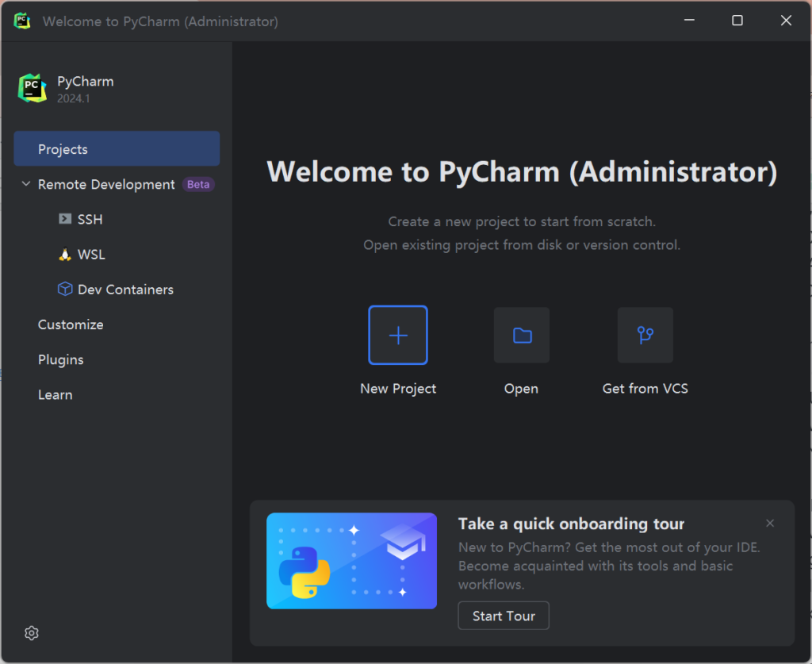Dismiss the onboarding tour banner

[770, 523]
